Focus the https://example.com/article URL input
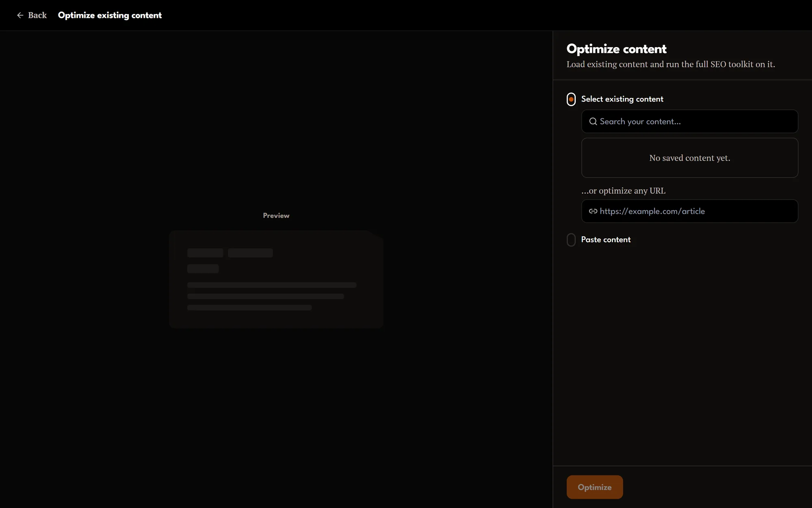 689,211
